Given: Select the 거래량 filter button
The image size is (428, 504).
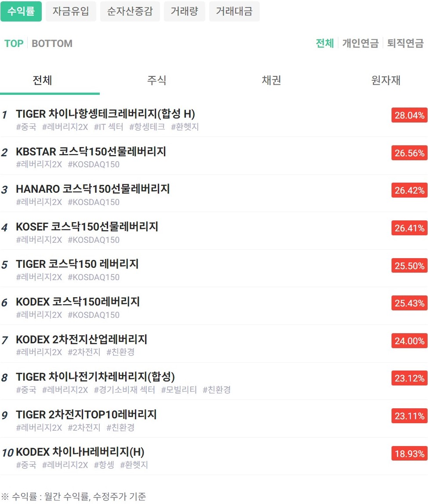Looking at the screenshot, I should [x=185, y=11].
